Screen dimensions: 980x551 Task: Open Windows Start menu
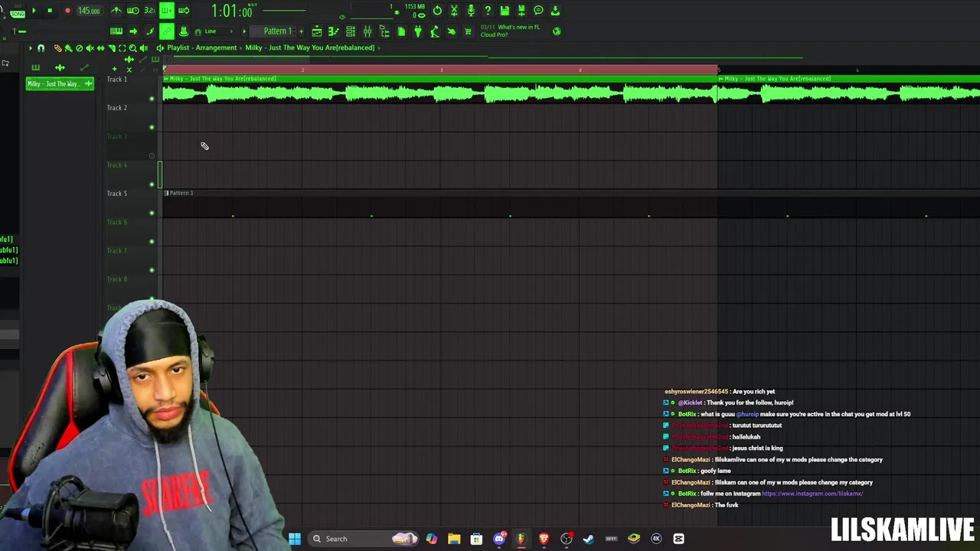tap(295, 539)
